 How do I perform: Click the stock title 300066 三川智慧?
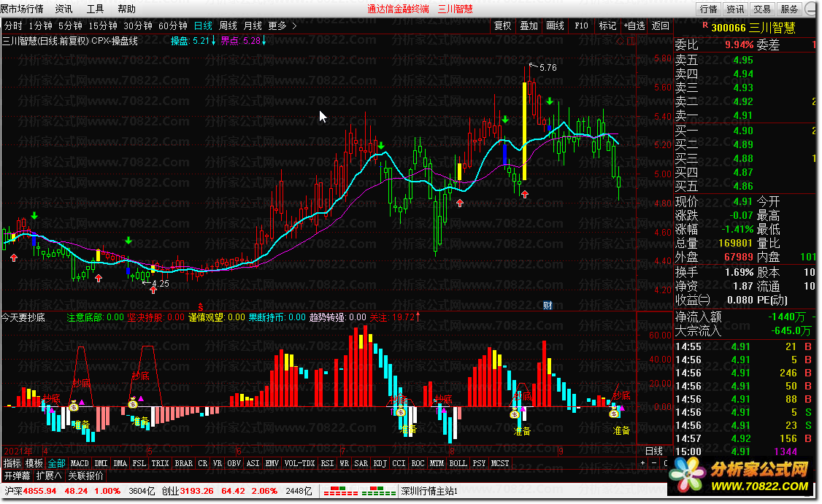pos(753,28)
